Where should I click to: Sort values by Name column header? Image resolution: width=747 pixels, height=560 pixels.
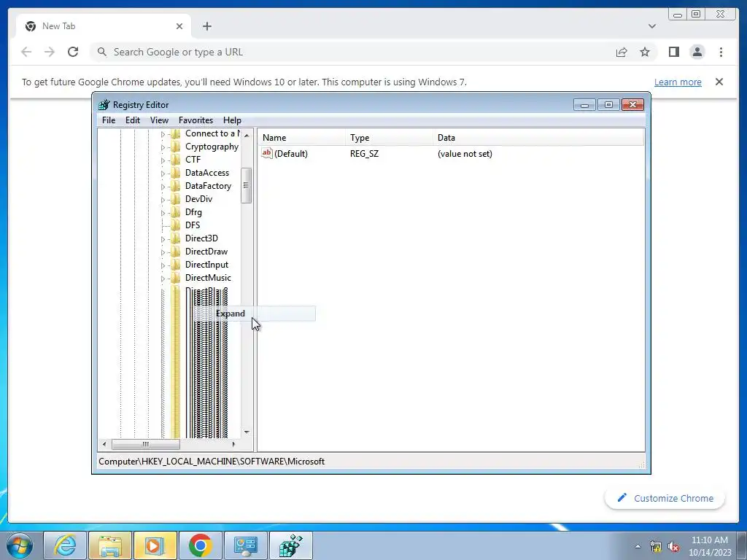point(302,138)
